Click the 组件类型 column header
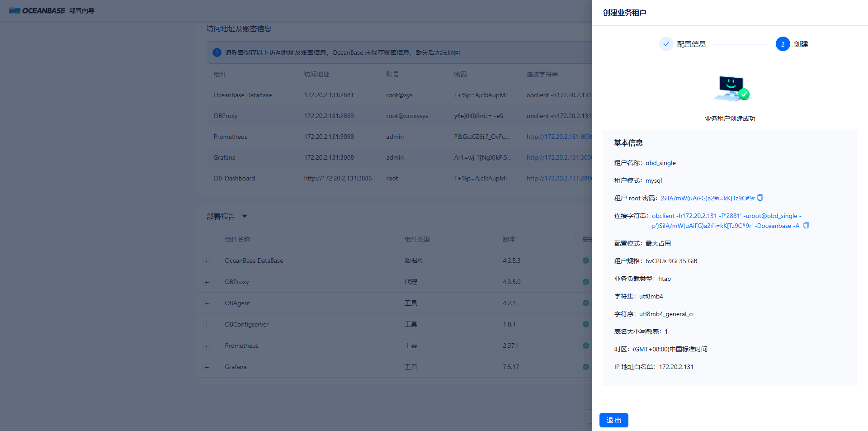The height and width of the screenshot is (431, 868). click(x=417, y=239)
